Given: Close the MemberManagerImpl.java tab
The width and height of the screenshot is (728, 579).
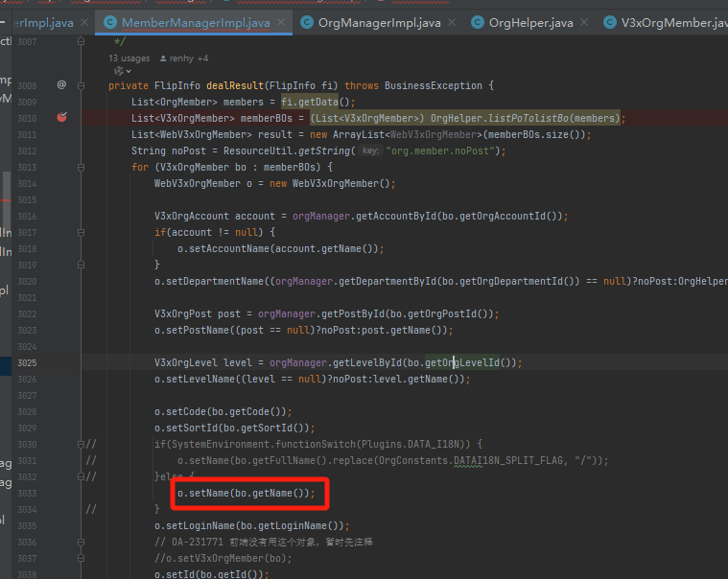Looking at the screenshot, I should click(281, 22).
